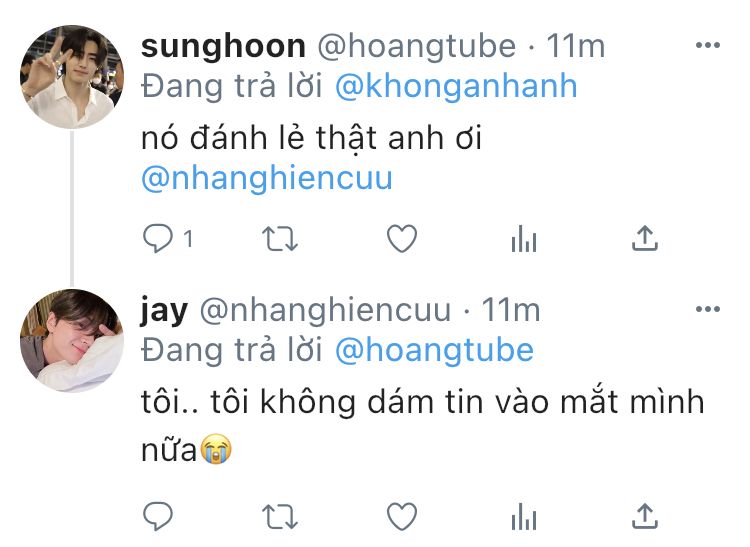Open the @nhanghiencuu handle beside jay
This screenshot has width=750, height=547.
coord(325,310)
